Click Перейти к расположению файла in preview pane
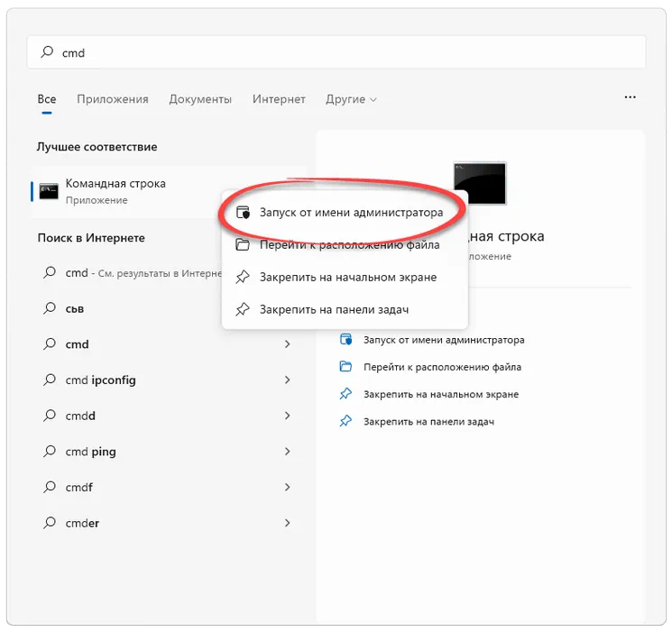Viewport: 672px width, 631px height. click(x=442, y=367)
